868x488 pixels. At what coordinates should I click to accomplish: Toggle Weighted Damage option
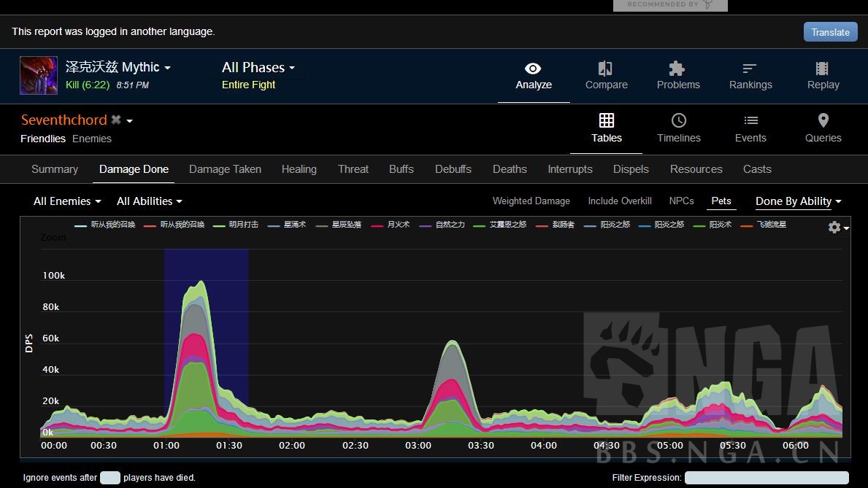pos(531,201)
